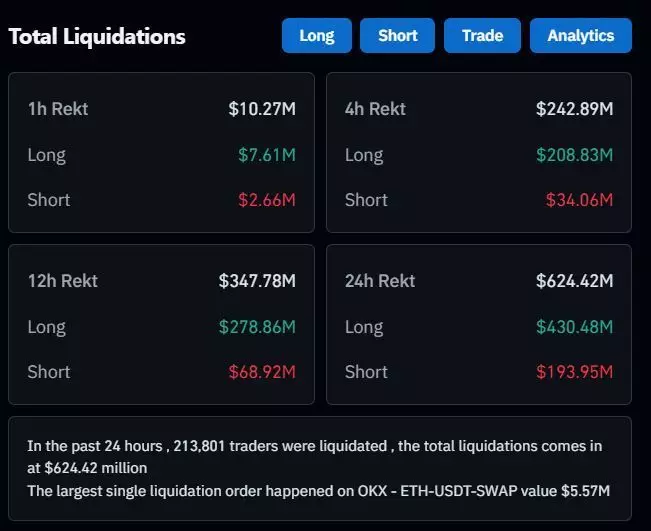Click the $624.42M 24h total value
Screen dimensions: 651x531
574,280
